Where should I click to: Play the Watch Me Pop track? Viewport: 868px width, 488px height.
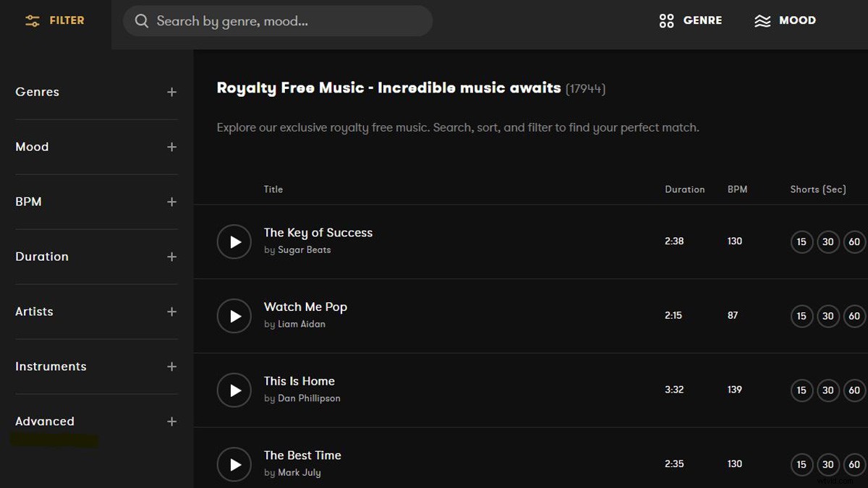[234, 316]
